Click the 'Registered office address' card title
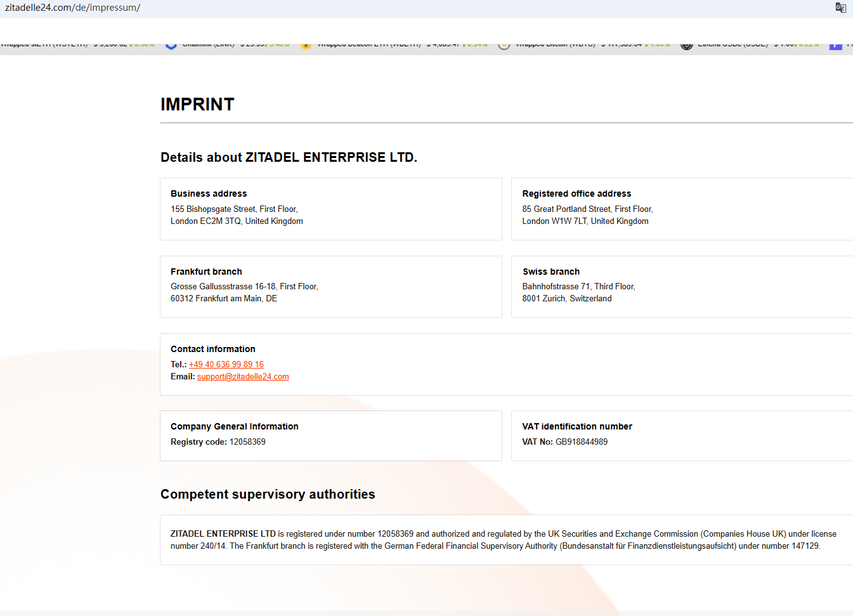This screenshot has height=616, width=853. pyautogui.click(x=576, y=193)
